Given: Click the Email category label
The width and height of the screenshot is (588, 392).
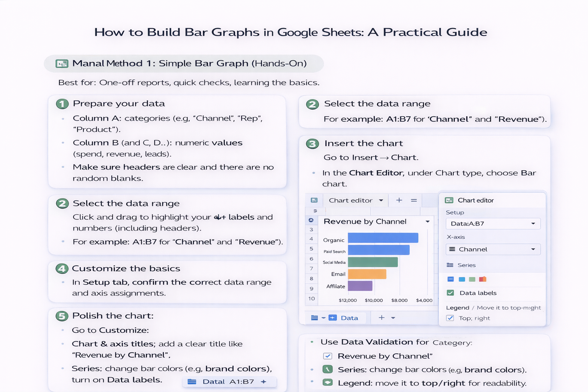Looking at the screenshot, I should click(x=338, y=274).
